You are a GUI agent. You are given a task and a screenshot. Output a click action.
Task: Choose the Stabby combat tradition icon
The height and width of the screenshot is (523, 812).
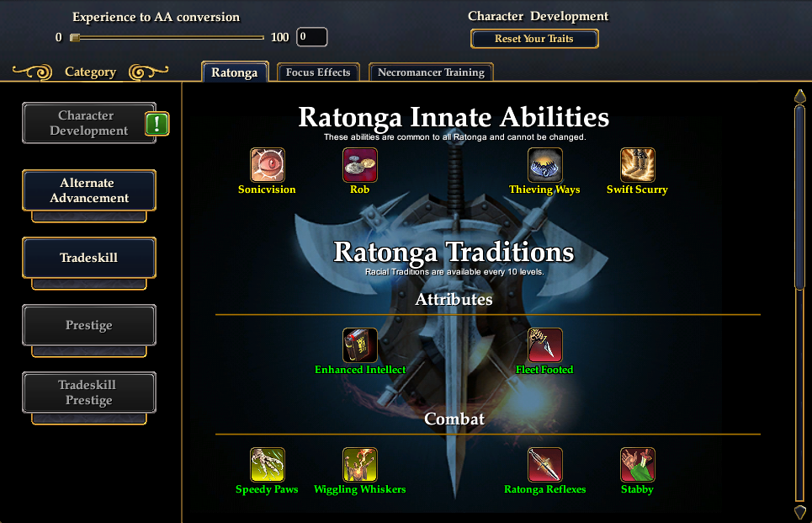(638, 465)
